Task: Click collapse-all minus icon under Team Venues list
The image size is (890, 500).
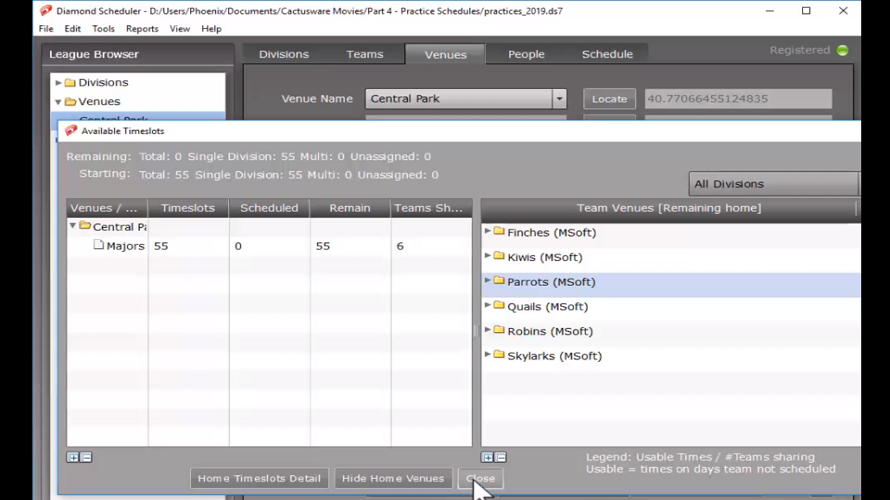Action: click(x=500, y=457)
